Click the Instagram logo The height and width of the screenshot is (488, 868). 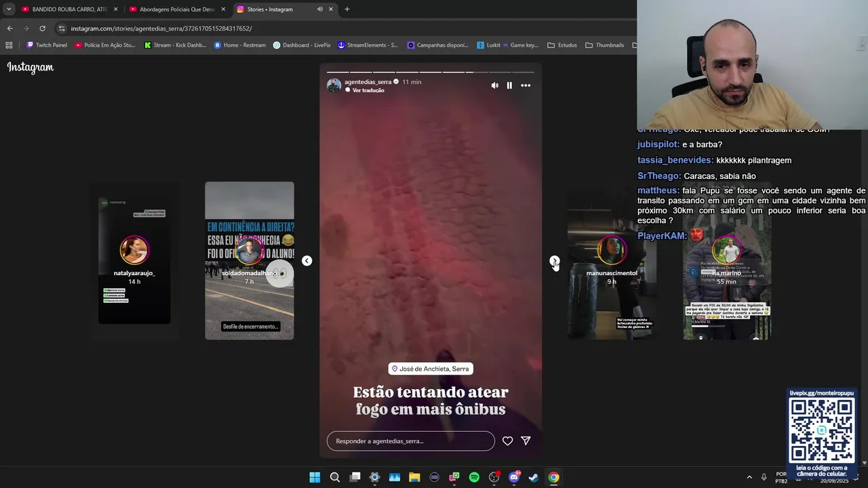[31, 67]
